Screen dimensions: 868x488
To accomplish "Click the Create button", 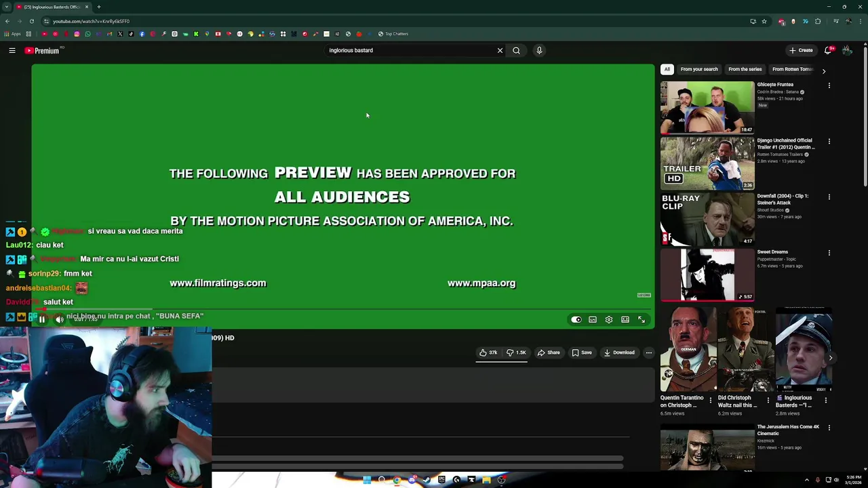I will [x=801, y=50].
